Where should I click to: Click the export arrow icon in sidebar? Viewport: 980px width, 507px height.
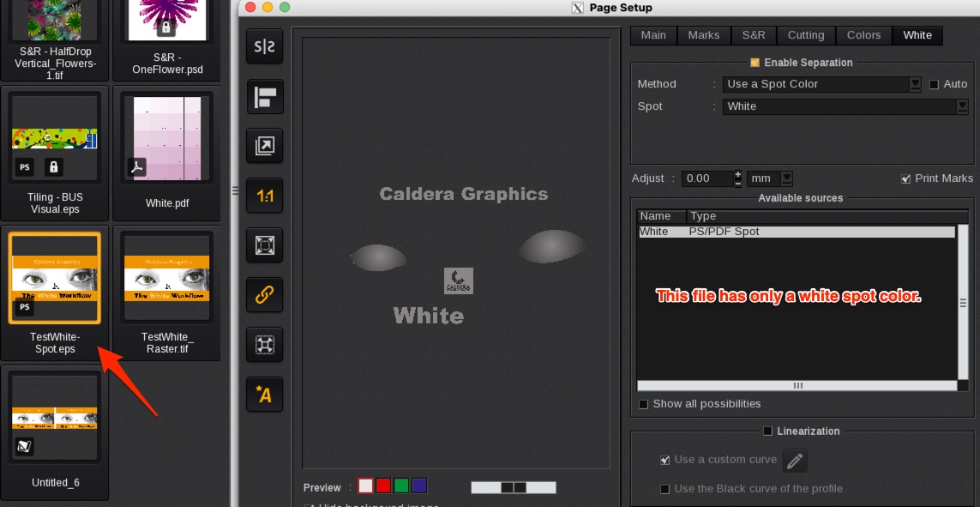(x=265, y=147)
